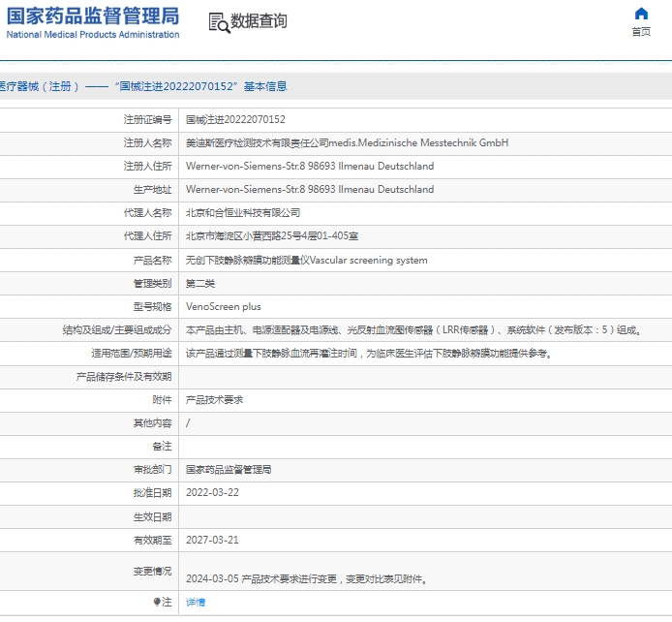Screen dimensions: 672x622
Task: Click the 管理类别 row label
Action: point(152,283)
